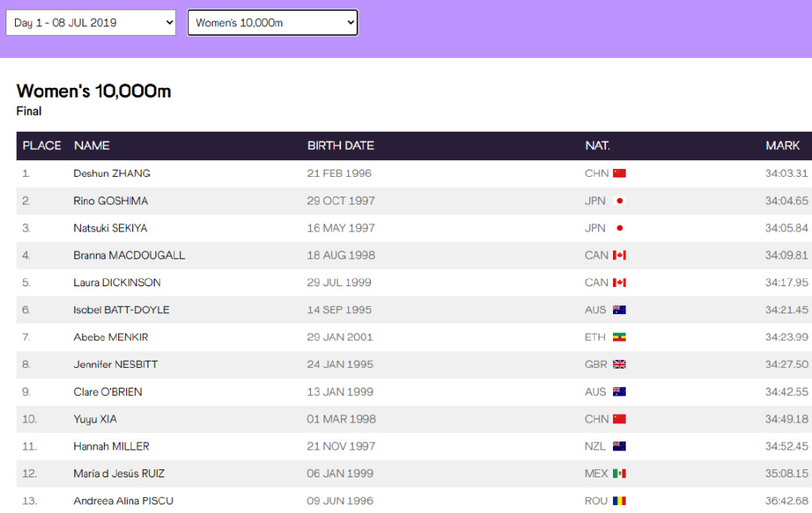
Task: Open the Women's 10,000m event dropdown
Action: pyautogui.click(x=273, y=23)
